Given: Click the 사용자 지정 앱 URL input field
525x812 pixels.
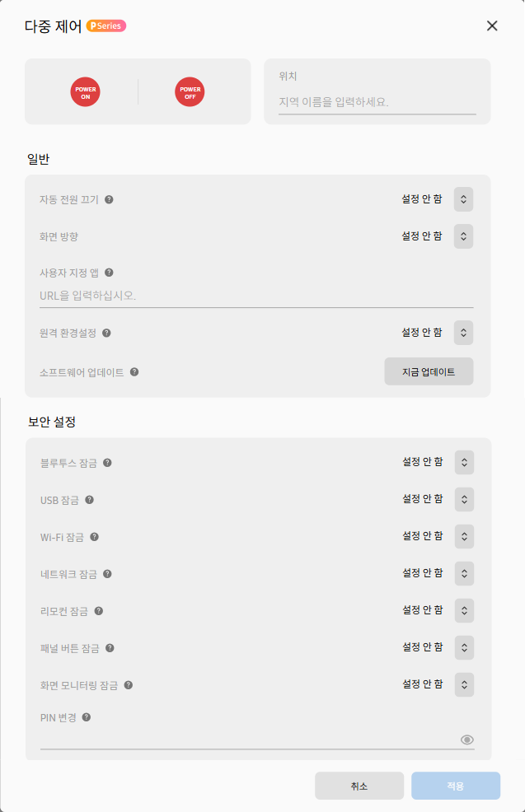Looking at the screenshot, I should click(x=256, y=296).
